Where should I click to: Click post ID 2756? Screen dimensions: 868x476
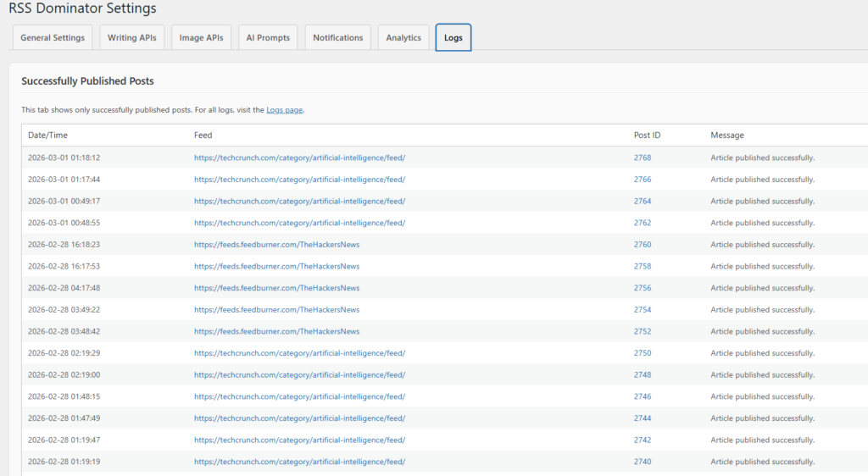pos(643,288)
